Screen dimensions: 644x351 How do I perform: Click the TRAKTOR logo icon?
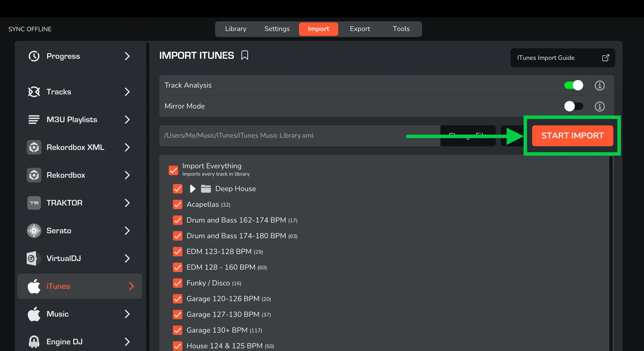(34, 203)
